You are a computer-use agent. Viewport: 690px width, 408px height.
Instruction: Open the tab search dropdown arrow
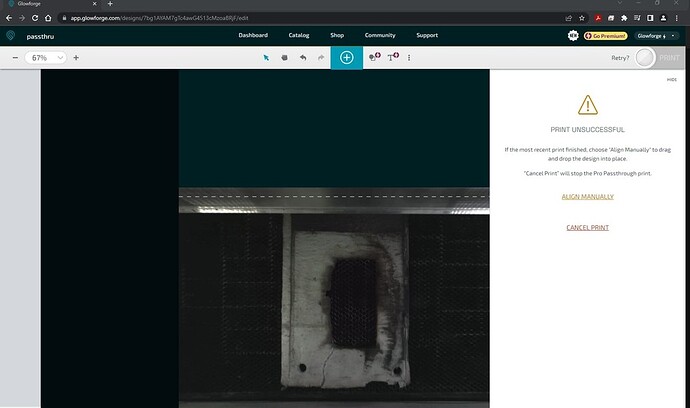[620, 3]
